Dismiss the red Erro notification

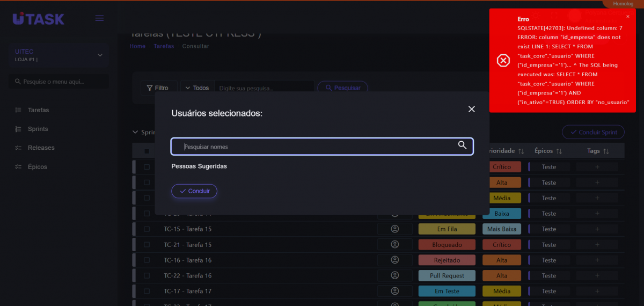coord(627,17)
